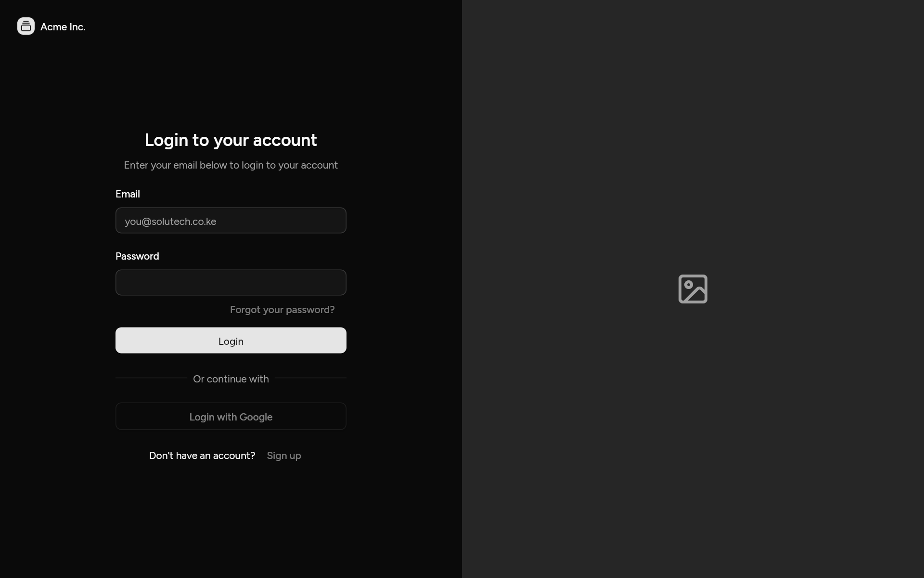The image size is (924, 578).
Task: Click the Don't have an account? text
Action: [x=202, y=456]
